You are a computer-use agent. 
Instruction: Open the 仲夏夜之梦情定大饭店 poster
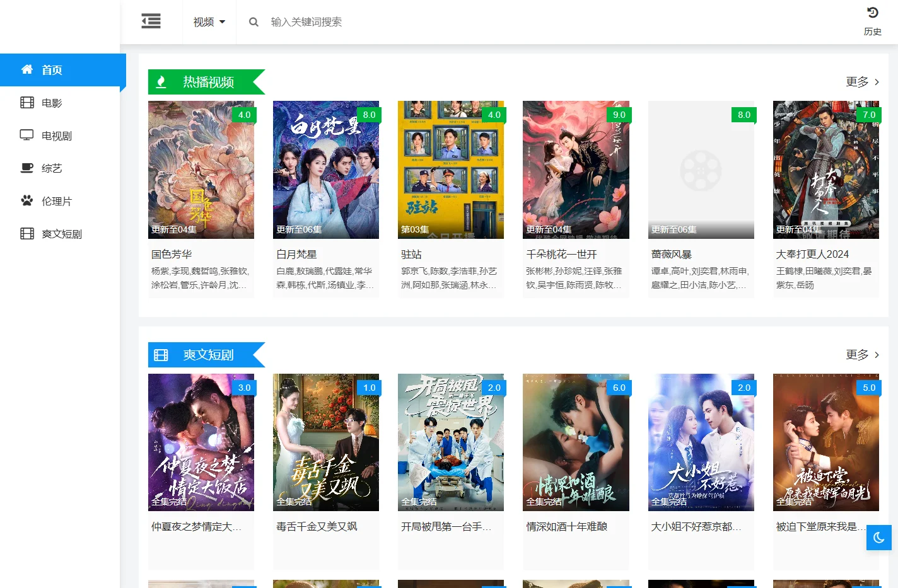pyautogui.click(x=201, y=442)
